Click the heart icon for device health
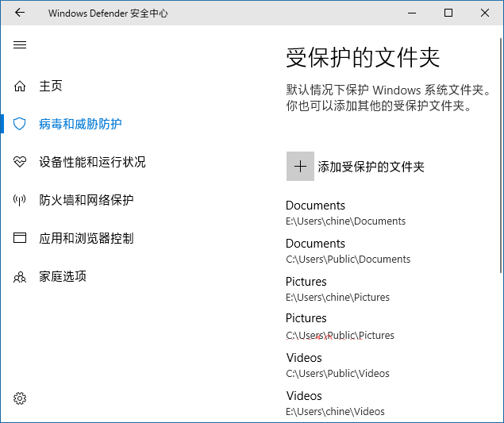This screenshot has width=504, height=423. pyautogui.click(x=20, y=162)
